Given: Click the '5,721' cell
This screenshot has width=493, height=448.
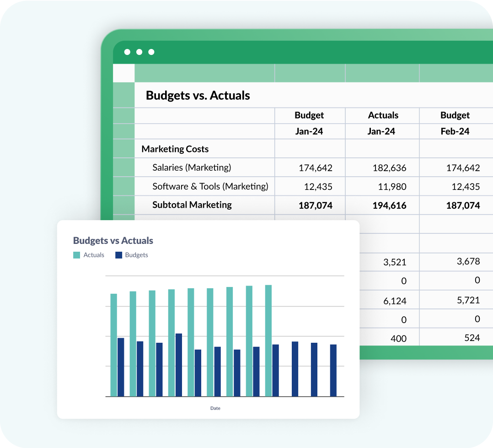Looking at the screenshot, I should coord(456,300).
